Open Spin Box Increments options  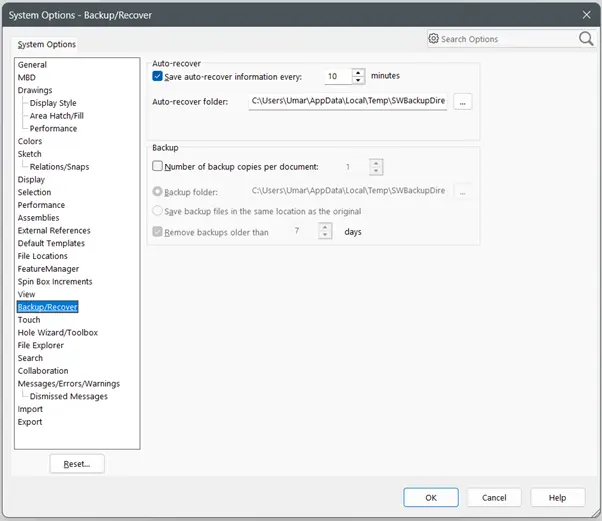55,281
